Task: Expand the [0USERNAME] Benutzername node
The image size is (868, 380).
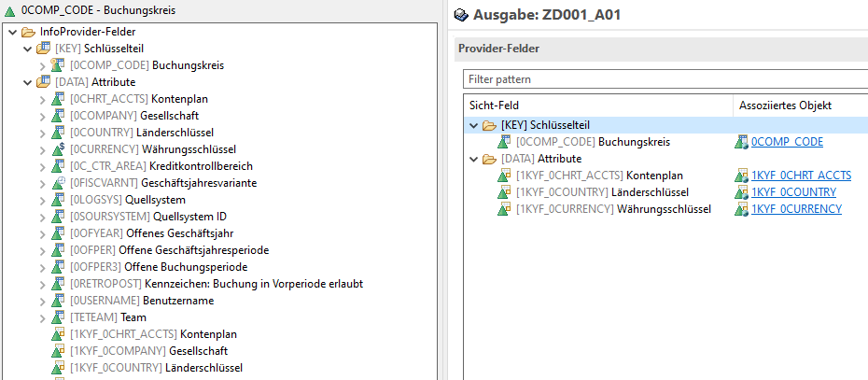Action: 43,301
